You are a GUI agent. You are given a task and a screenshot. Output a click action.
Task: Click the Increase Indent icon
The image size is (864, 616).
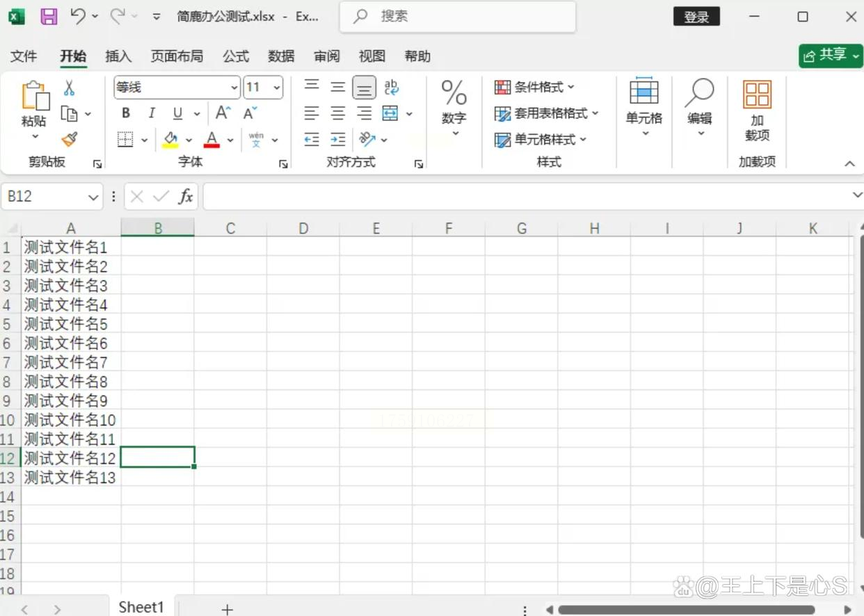click(338, 140)
